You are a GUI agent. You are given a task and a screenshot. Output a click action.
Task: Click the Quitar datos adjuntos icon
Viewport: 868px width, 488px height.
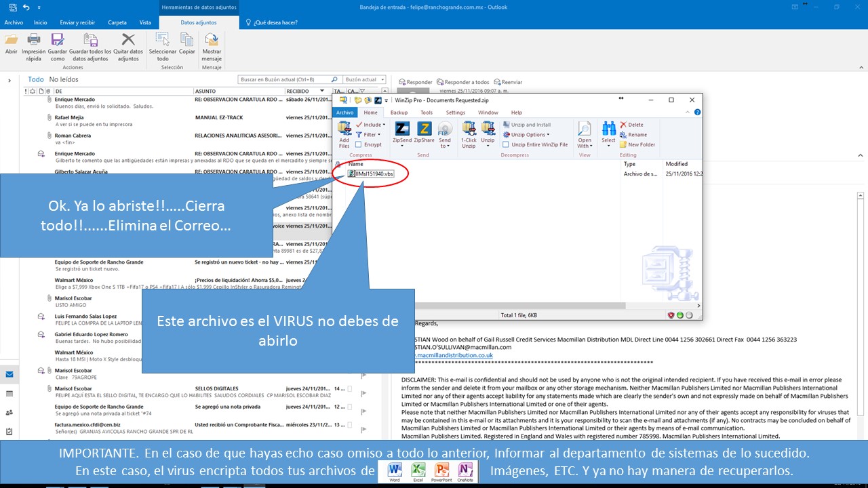127,39
